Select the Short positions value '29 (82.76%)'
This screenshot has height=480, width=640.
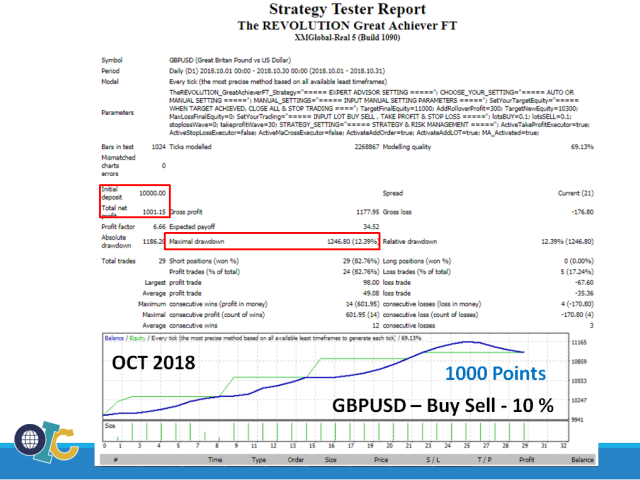(361, 261)
